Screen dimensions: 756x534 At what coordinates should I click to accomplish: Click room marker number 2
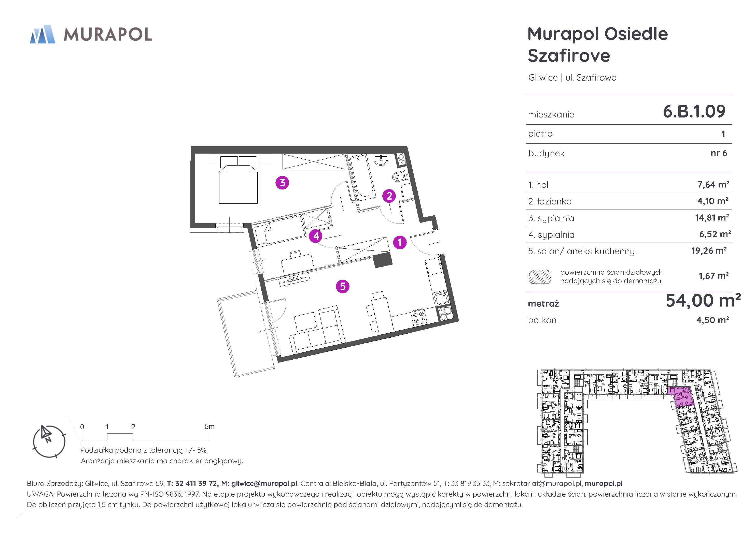pyautogui.click(x=389, y=196)
